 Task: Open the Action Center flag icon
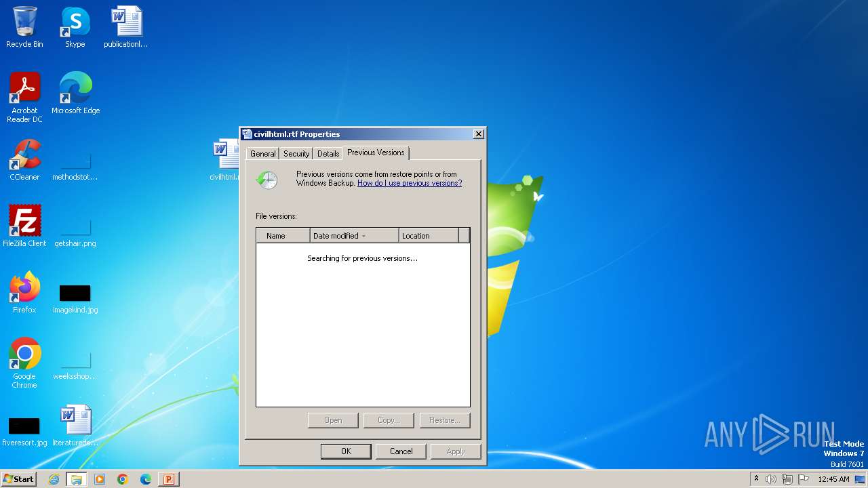804,479
